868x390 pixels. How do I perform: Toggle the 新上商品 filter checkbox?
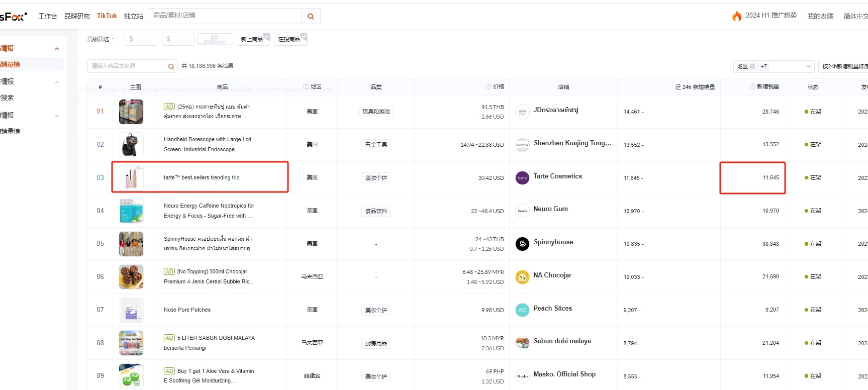[254, 39]
